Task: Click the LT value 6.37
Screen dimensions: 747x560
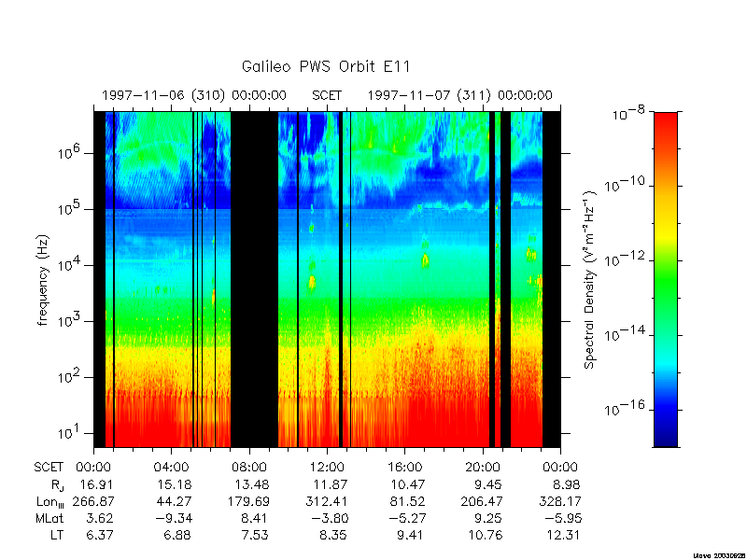Action: (100, 535)
